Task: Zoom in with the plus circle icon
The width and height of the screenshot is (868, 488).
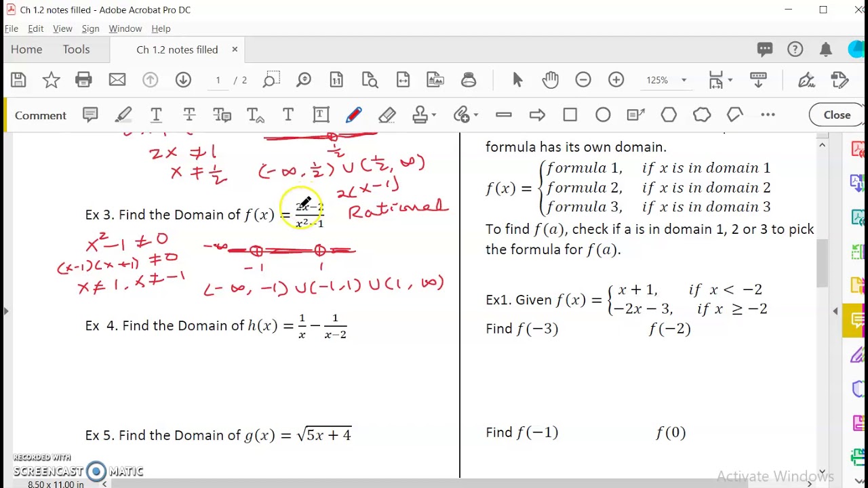Action: [616, 80]
